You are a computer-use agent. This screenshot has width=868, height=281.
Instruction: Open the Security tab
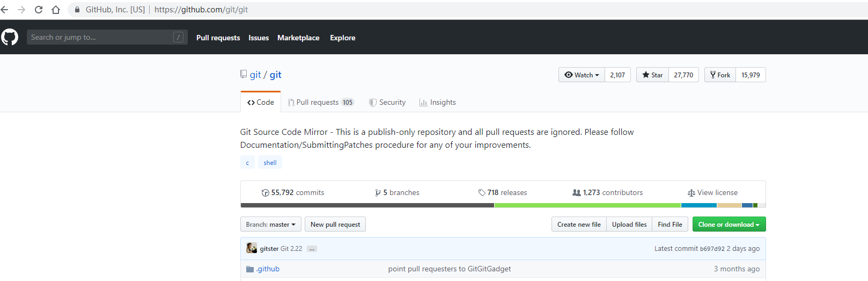point(387,102)
